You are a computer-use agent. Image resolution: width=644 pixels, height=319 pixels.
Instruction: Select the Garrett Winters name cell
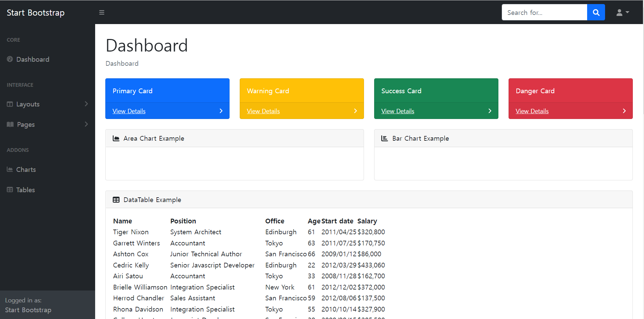[x=136, y=243]
